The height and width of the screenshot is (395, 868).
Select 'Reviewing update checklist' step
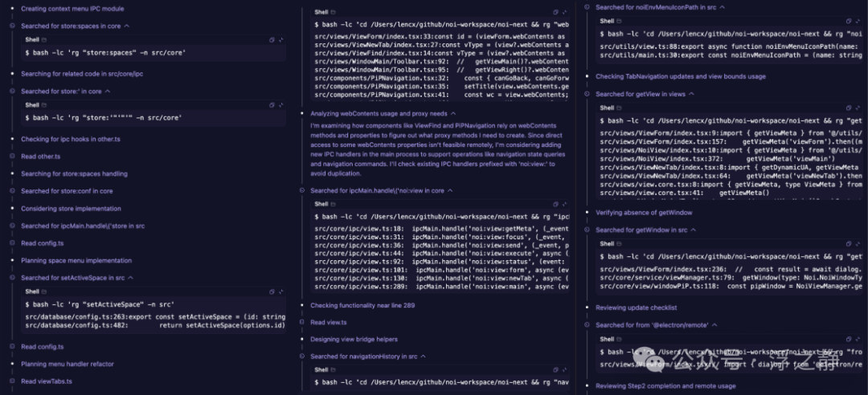click(636, 307)
